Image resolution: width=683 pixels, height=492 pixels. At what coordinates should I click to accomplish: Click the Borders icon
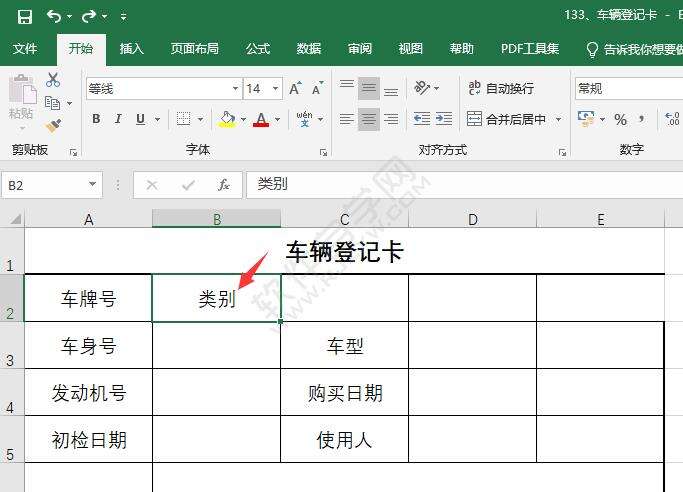tap(183, 119)
